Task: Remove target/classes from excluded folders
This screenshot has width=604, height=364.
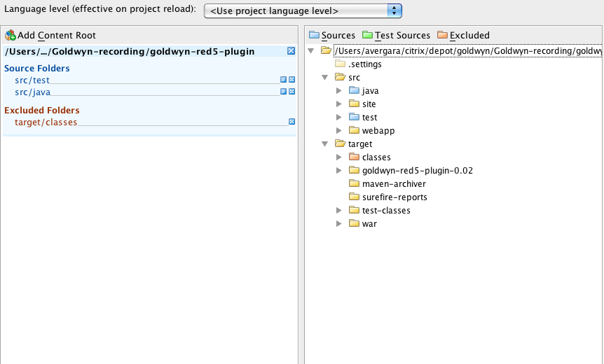Action: point(291,122)
